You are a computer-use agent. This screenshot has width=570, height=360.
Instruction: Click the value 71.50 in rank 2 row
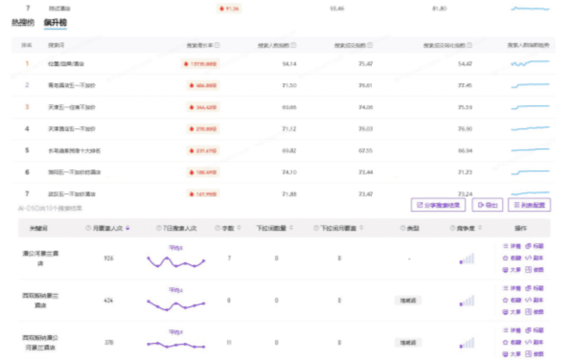[x=289, y=85]
